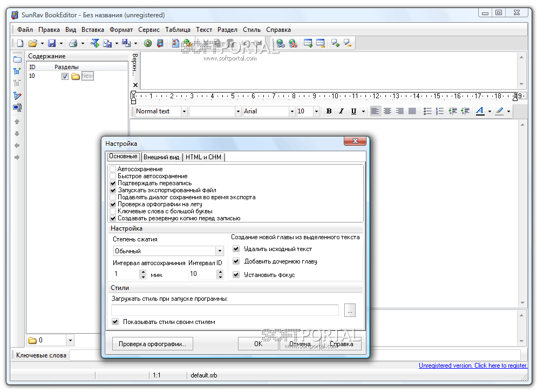Disable Проверка орфографии на лету
This screenshot has height=392, width=537.
(x=113, y=204)
